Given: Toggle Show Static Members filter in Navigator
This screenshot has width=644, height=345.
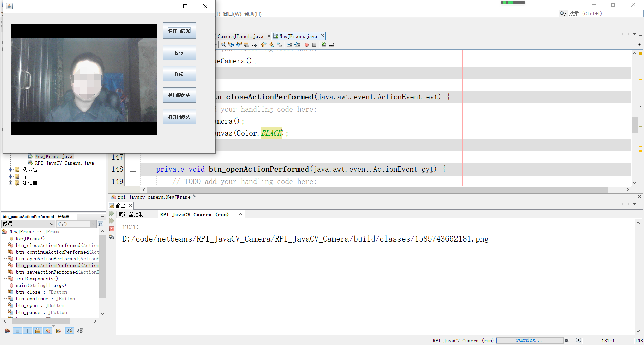Looking at the screenshot, I should [28, 331].
